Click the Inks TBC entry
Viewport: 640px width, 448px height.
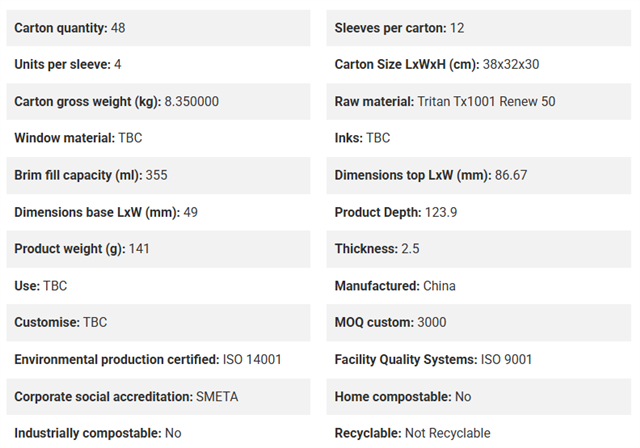pos(479,138)
